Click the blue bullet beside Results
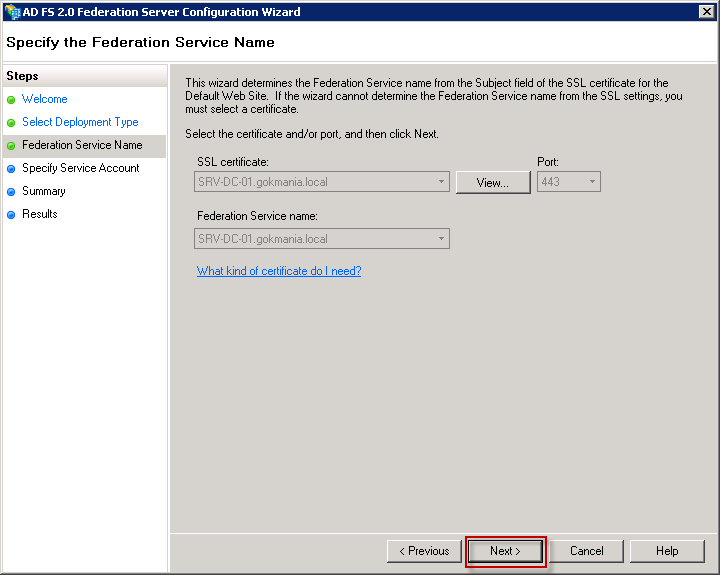The image size is (720, 575). pos(11,215)
